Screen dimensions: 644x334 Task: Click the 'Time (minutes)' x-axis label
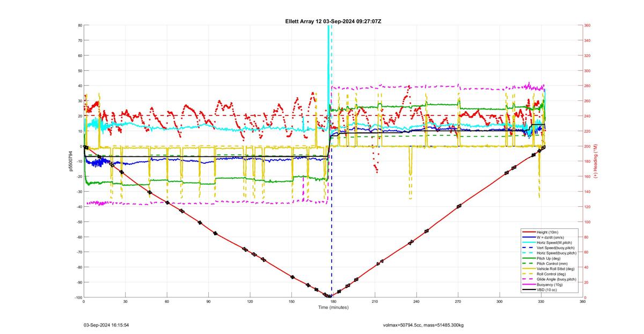click(x=333, y=307)
